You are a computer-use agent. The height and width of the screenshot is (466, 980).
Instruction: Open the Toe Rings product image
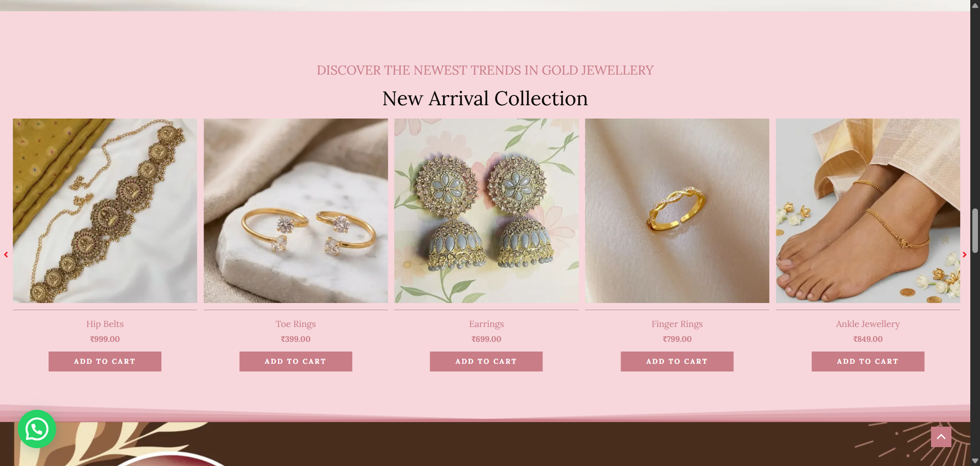coord(296,211)
